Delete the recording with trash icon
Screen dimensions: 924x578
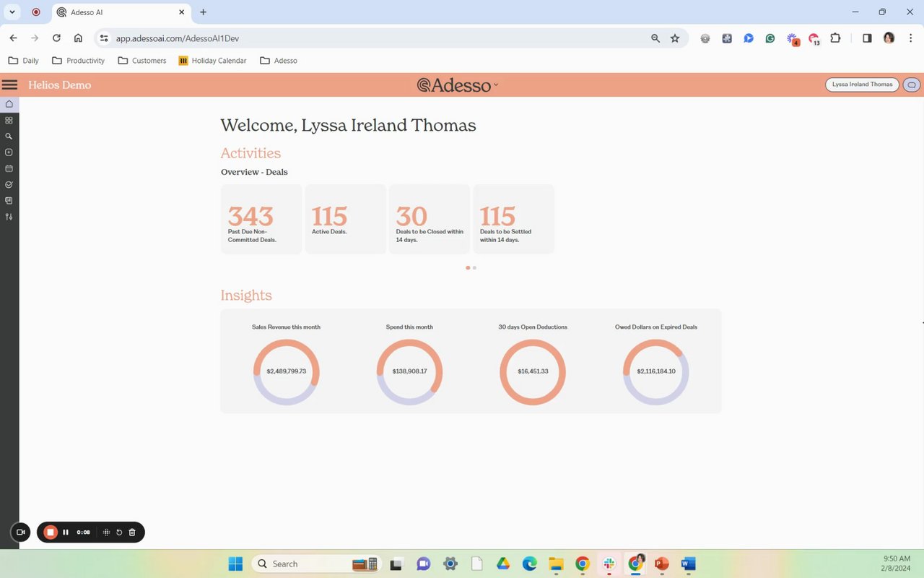(132, 532)
